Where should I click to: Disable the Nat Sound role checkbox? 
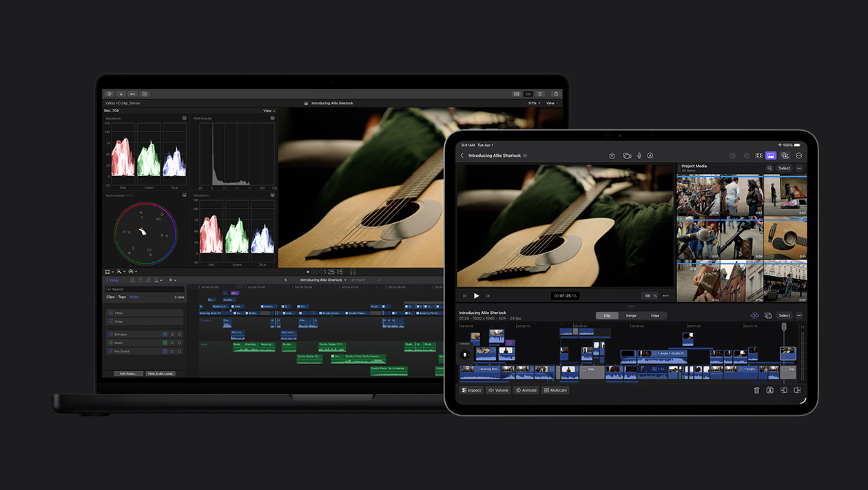(111, 351)
